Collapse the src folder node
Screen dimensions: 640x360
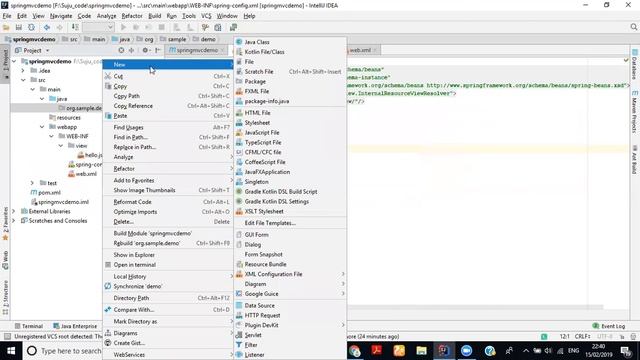23,80
